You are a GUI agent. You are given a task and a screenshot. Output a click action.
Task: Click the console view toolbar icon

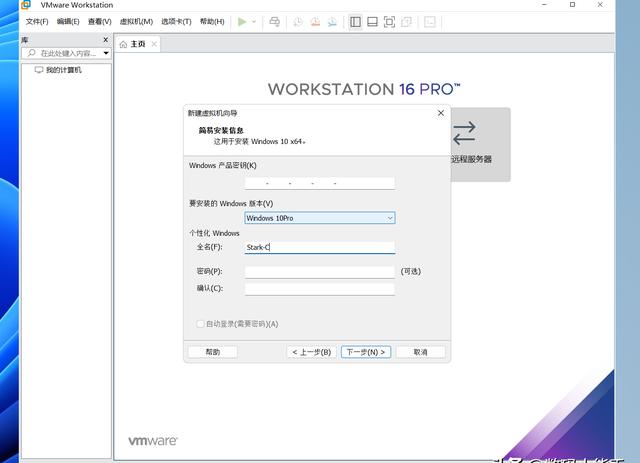click(x=430, y=22)
